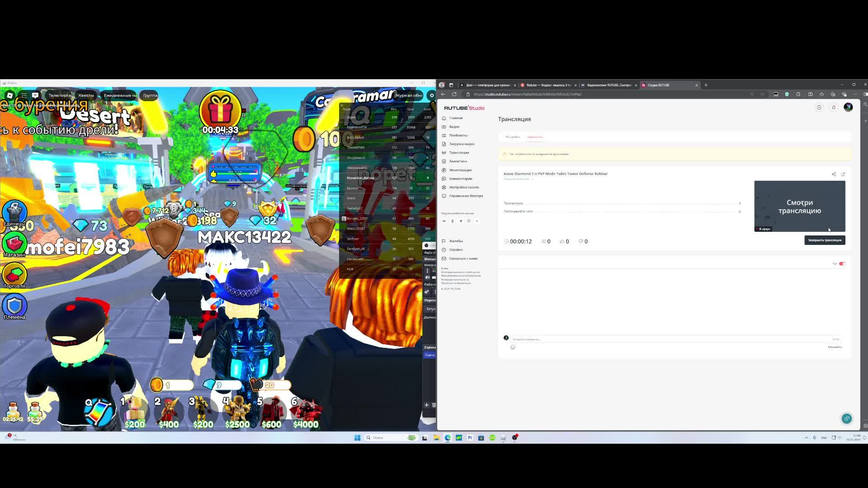Image resolution: width=868 pixels, height=488 pixels.
Task: Click the chat message input field
Action: click(x=676, y=339)
